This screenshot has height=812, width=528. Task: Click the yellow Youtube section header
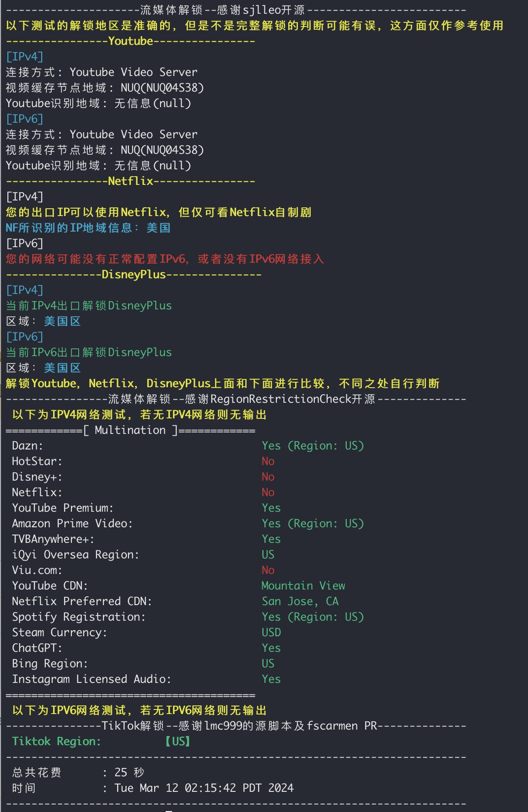[130, 41]
